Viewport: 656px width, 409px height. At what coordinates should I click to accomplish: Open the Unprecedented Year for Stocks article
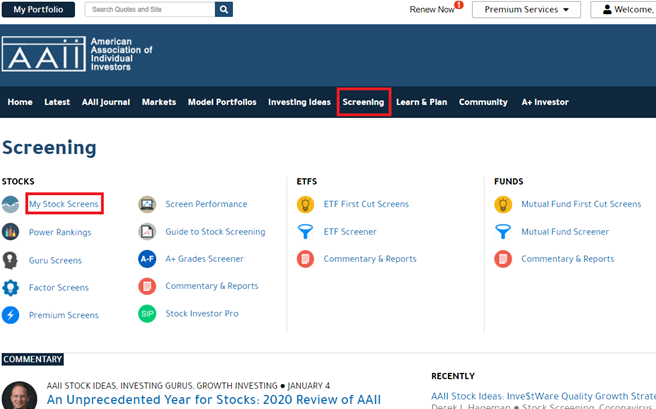214,400
